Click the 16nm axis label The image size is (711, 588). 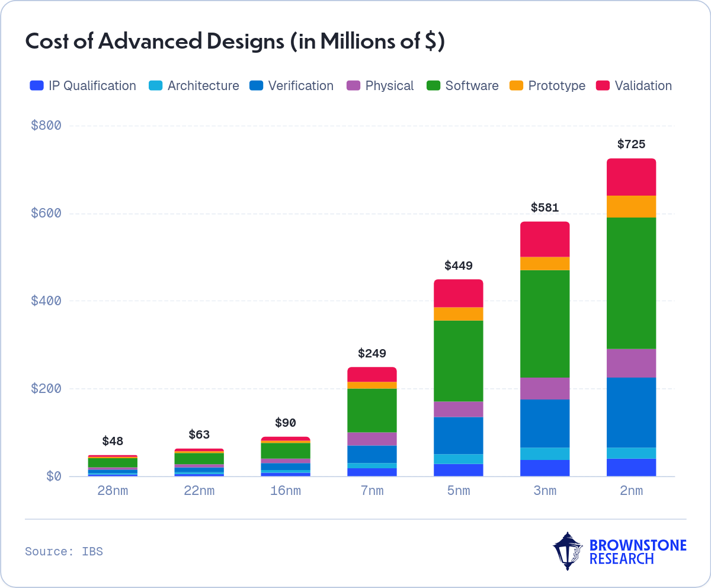(286, 491)
